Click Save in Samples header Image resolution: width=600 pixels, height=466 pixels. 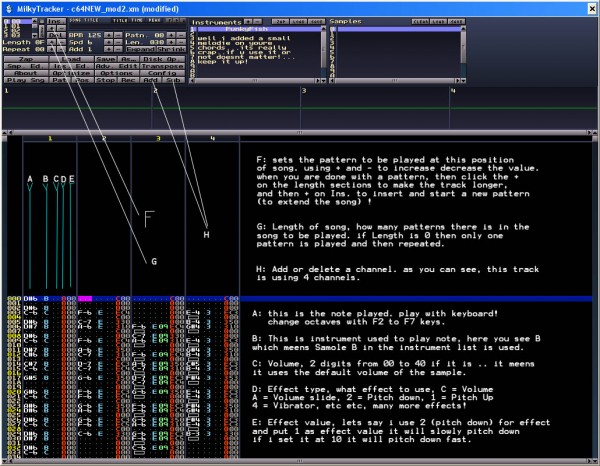(x=456, y=21)
